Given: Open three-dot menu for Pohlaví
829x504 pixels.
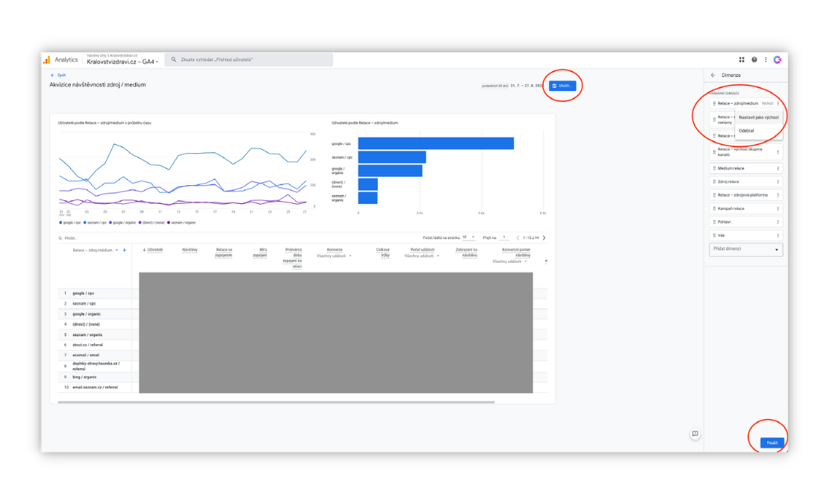Looking at the screenshot, I should [777, 222].
